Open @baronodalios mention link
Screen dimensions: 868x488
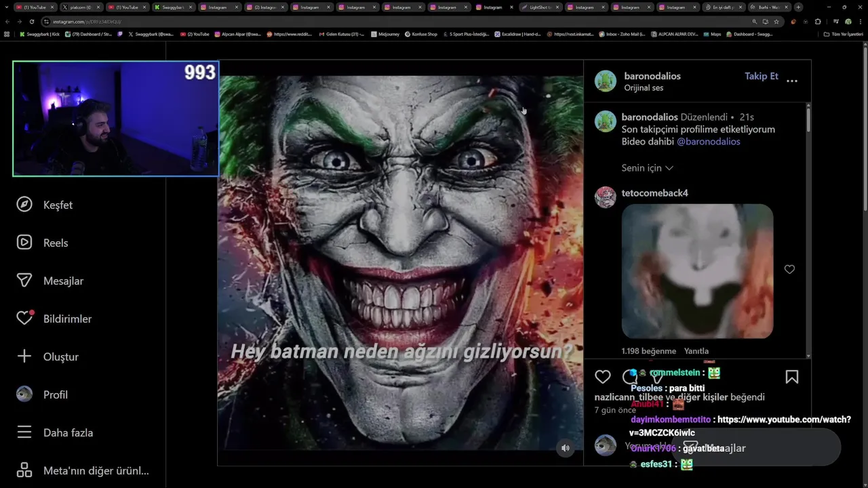tap(708, 142)
